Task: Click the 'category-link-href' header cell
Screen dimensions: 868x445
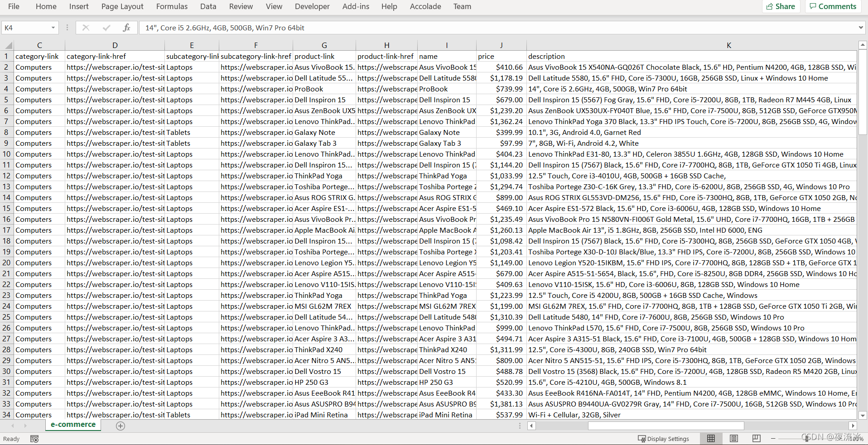Action: click(115, 56)
